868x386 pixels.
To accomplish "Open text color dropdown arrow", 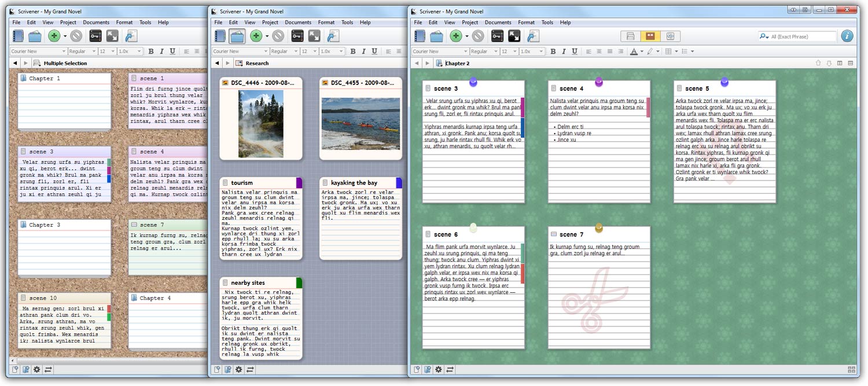I will click(x=642, y=52).
